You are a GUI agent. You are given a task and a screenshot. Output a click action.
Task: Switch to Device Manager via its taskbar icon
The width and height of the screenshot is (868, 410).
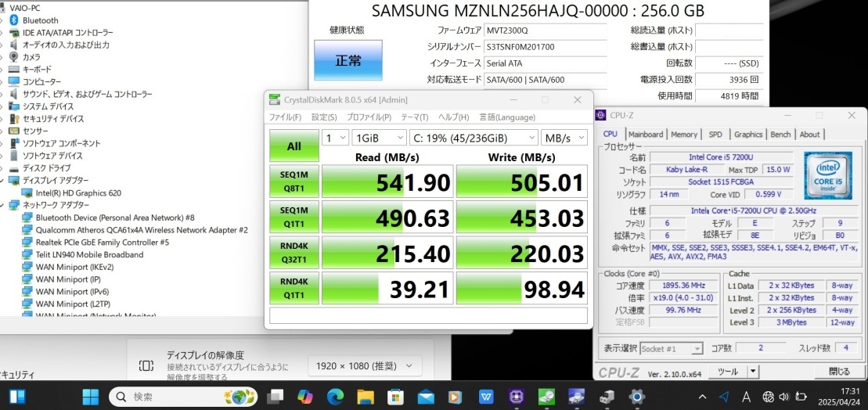point(607,396)
